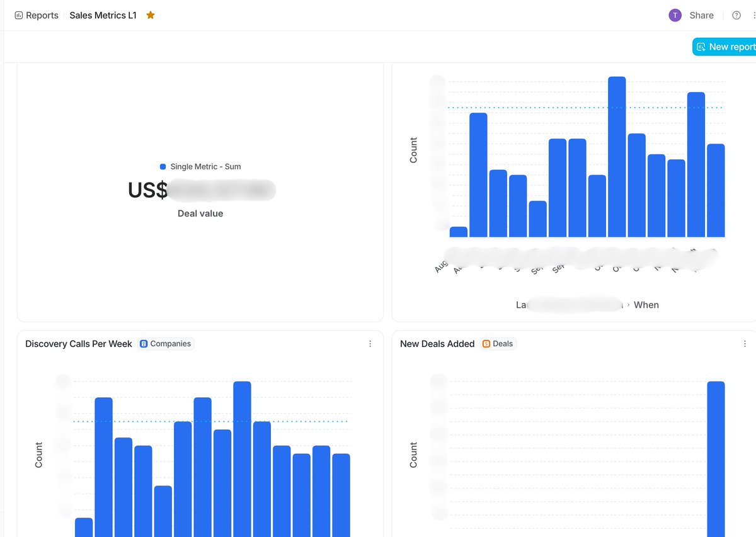Click the tallest bar in the top-right chart

(617, 157)
